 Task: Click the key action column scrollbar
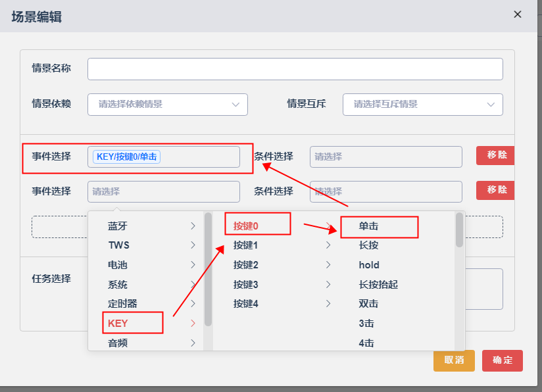pyautogui.click(x=459, y=230)
